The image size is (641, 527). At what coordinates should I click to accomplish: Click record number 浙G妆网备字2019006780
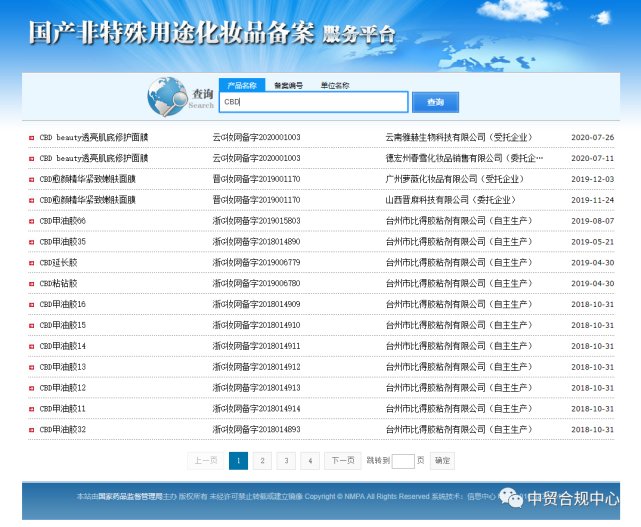click(256, 283)
